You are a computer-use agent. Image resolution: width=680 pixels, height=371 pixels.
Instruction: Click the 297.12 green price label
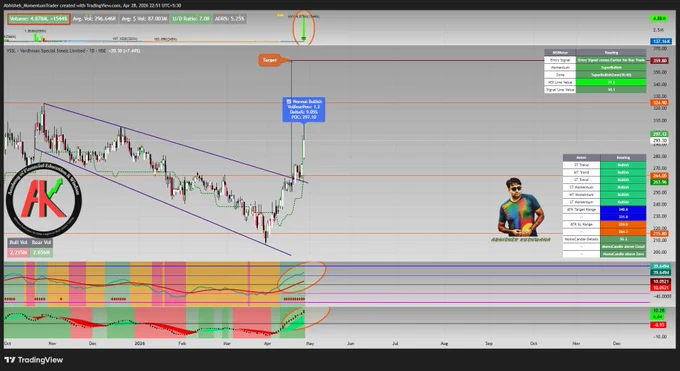[x=659, y=134]
